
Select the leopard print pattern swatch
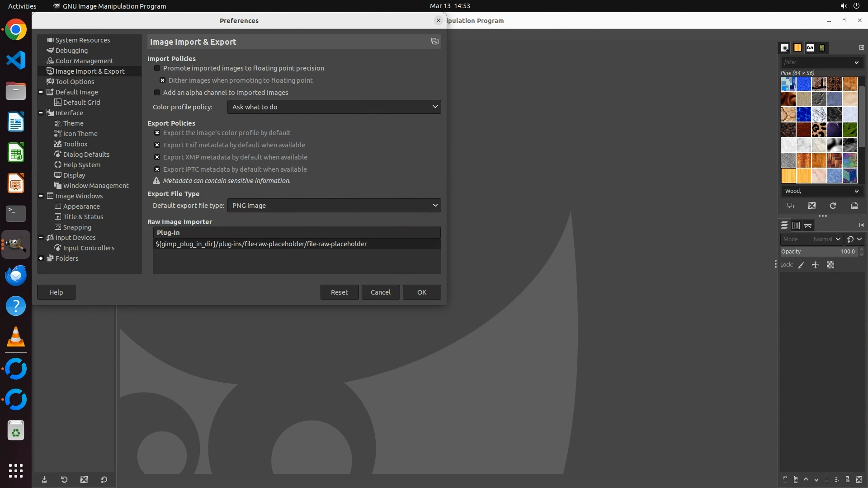819,130
